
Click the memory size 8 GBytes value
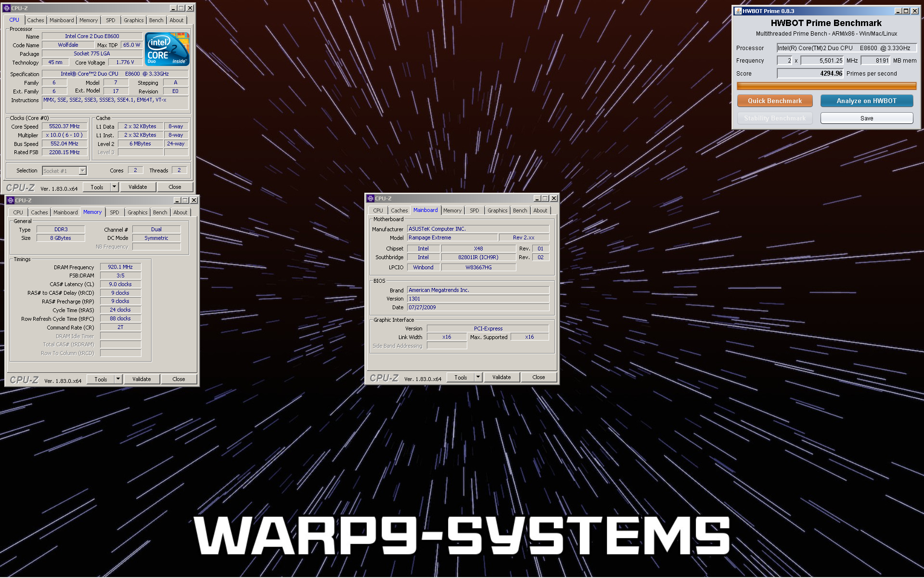(x=61, y=238)
